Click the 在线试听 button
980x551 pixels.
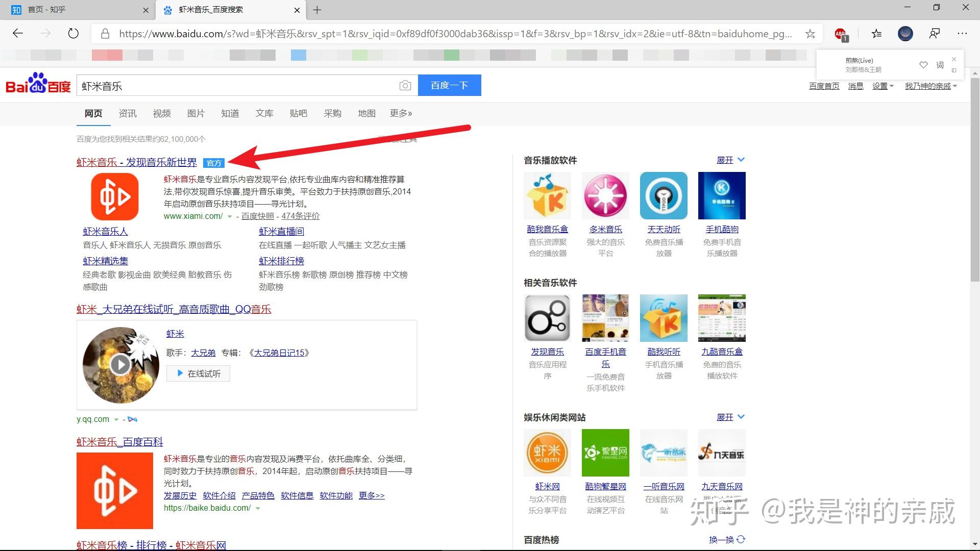coord(199,373)
